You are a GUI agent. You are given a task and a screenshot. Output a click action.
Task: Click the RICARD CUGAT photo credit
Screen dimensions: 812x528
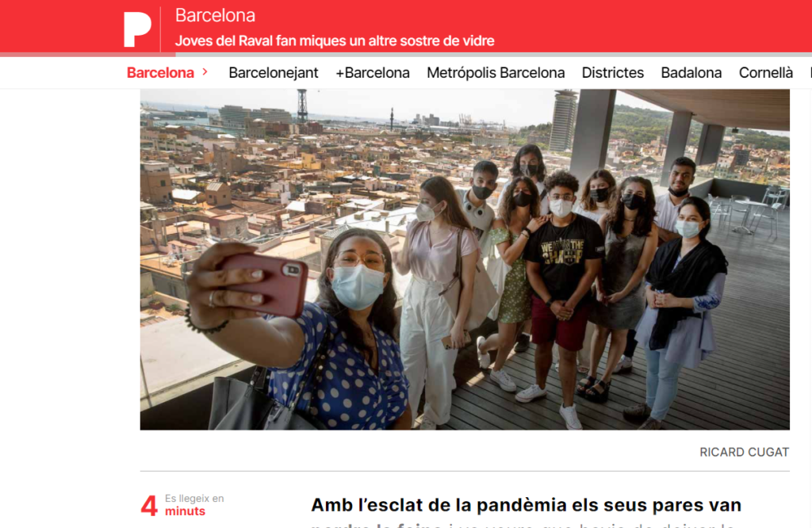[x=744, y=452]
